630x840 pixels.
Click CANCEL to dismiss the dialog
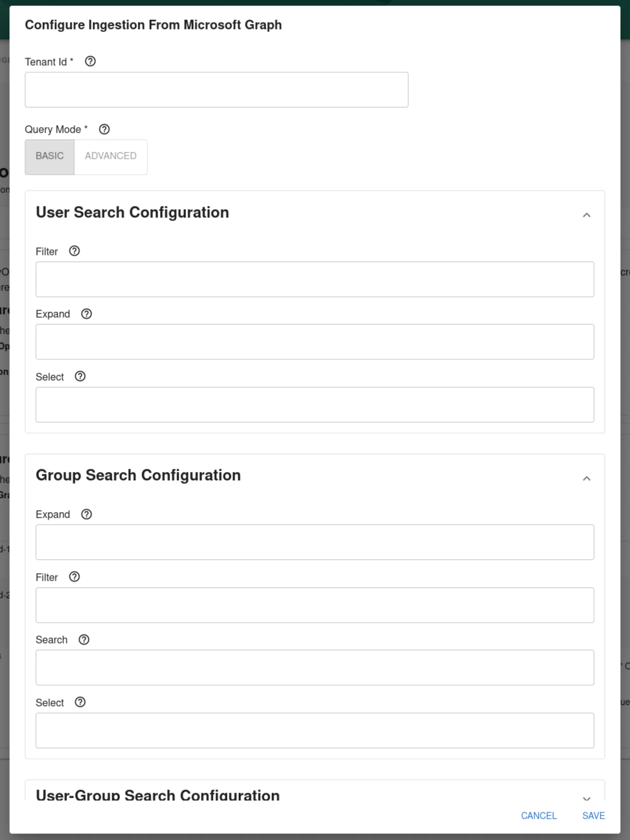tap(539, 815)
